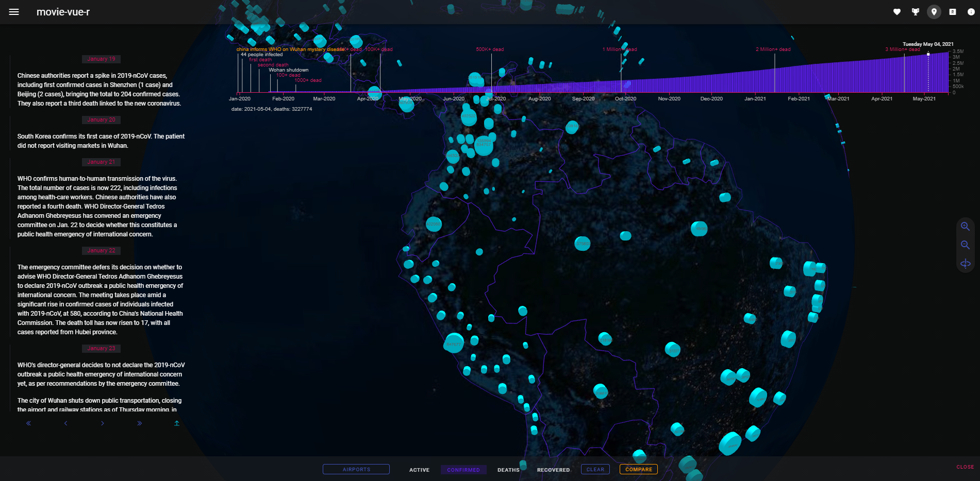Zoom out on the globe

point(966,245)
